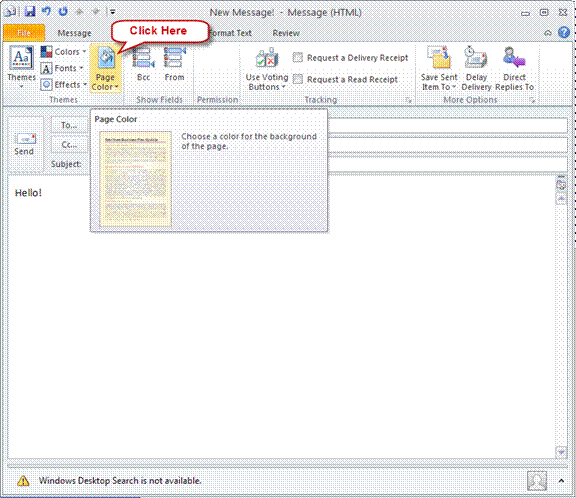
Task: Switch to the Message ribbon tab
Action: pos(75,33)
